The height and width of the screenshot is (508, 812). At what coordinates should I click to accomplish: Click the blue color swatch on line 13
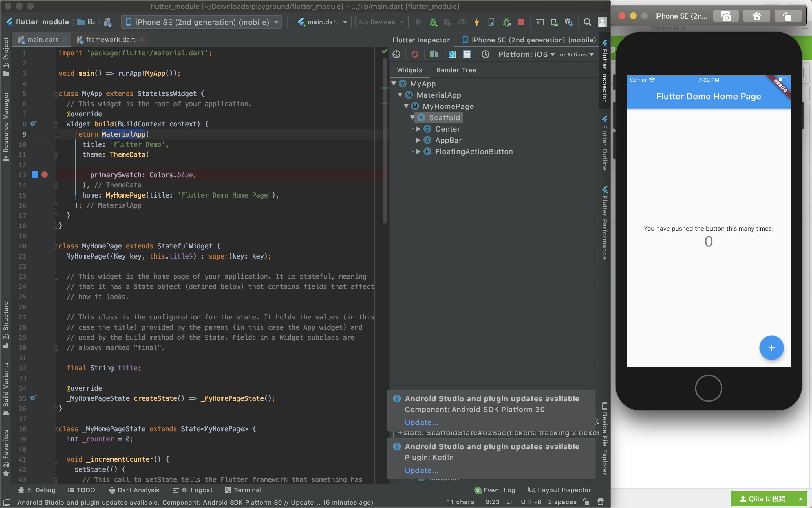[35, 174]
